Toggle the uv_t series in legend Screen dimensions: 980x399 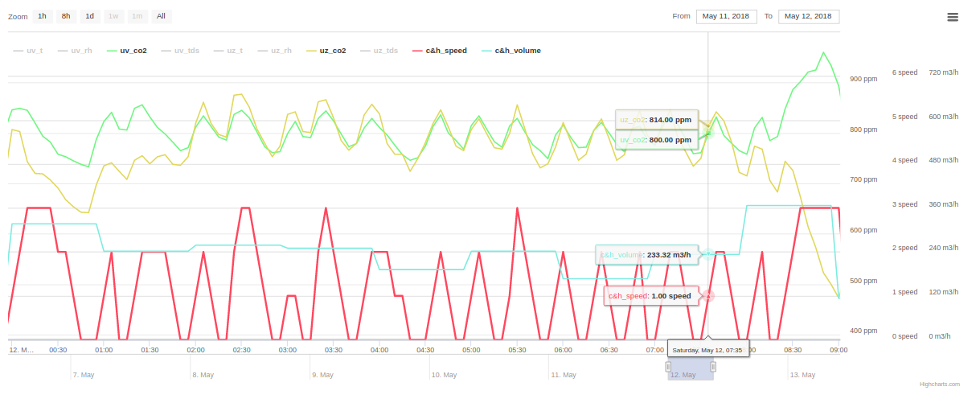tap(28, 51)
